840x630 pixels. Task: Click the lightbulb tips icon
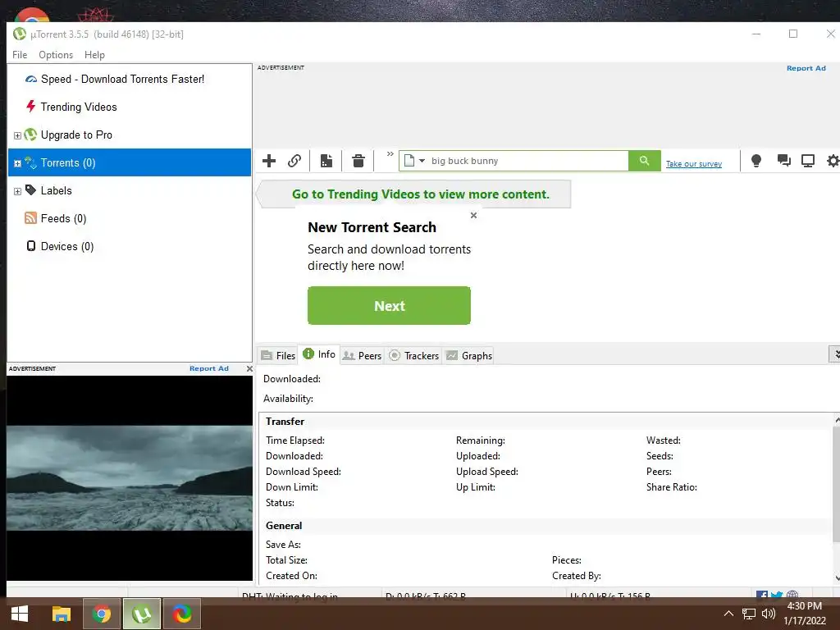point(756,161)
